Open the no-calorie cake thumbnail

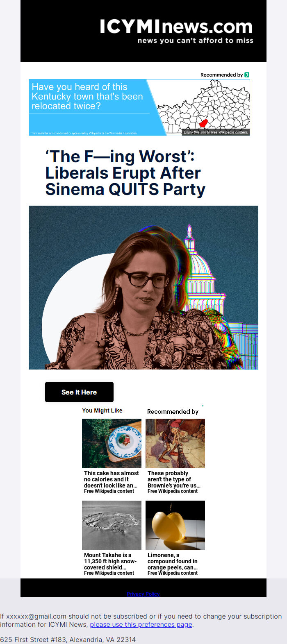click(112, 443)
